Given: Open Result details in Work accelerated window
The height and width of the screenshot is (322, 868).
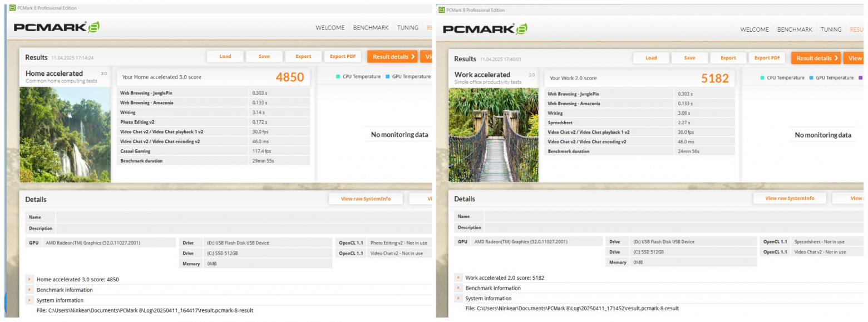Looking at the screenshot, I should pos(816,58).
